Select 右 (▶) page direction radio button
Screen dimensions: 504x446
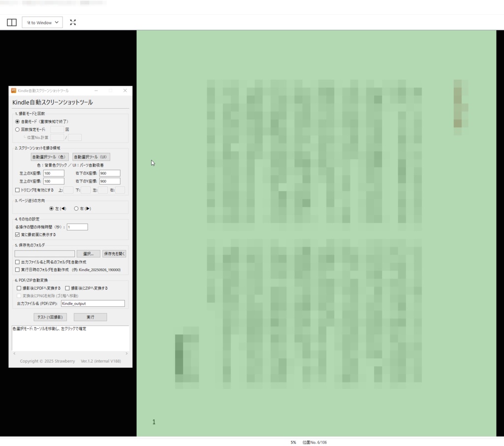[x=76, y=209]
